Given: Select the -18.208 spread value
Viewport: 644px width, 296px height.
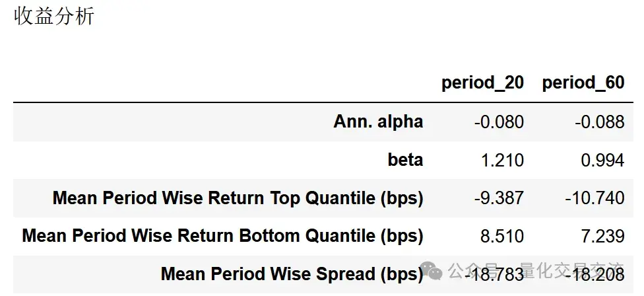Looking at the screenshot, I should tap(595, 274).
